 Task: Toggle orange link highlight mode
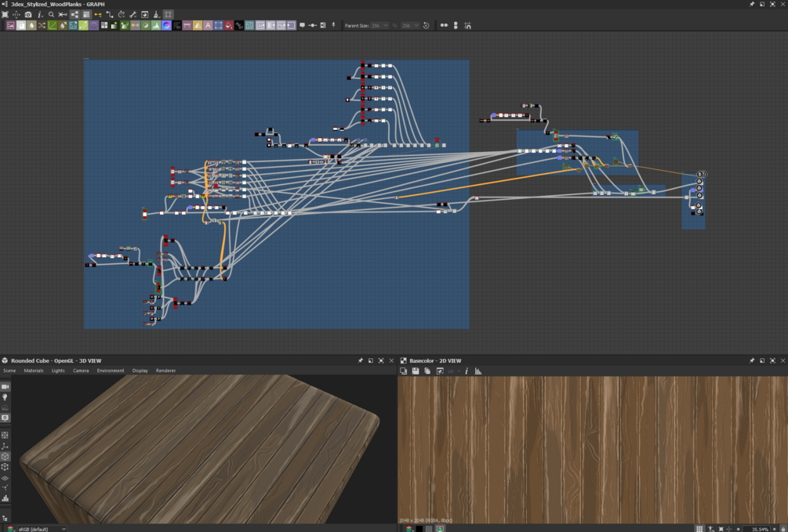(98, 15)
